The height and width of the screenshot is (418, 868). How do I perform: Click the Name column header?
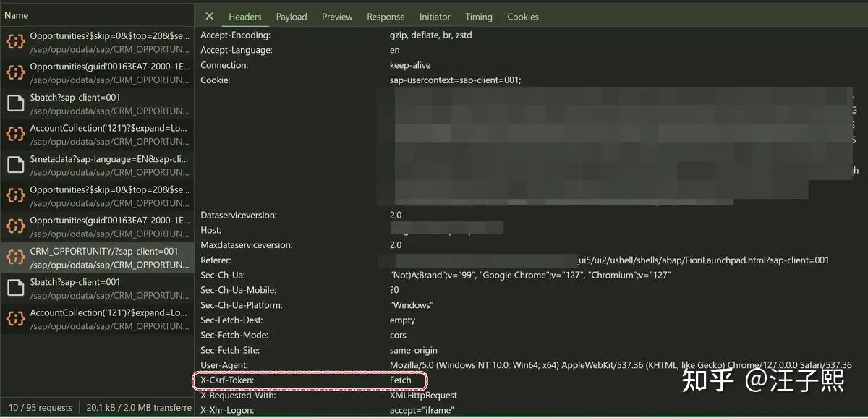(x=17, y=14)
